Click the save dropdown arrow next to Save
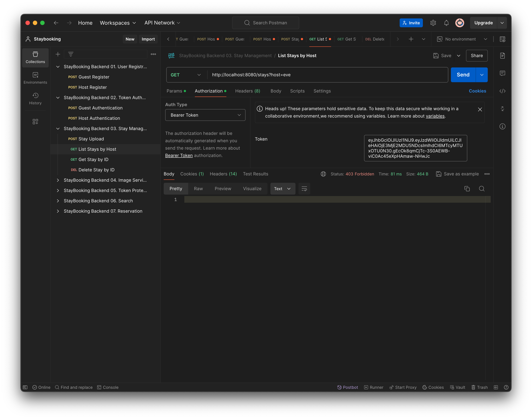 pyautogui.click(x=459, y=55)
